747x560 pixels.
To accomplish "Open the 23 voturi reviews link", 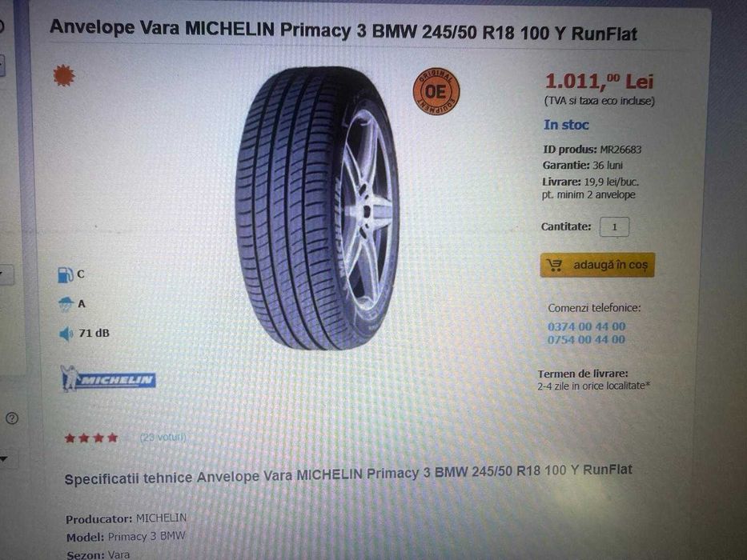I will pos(163,437).
